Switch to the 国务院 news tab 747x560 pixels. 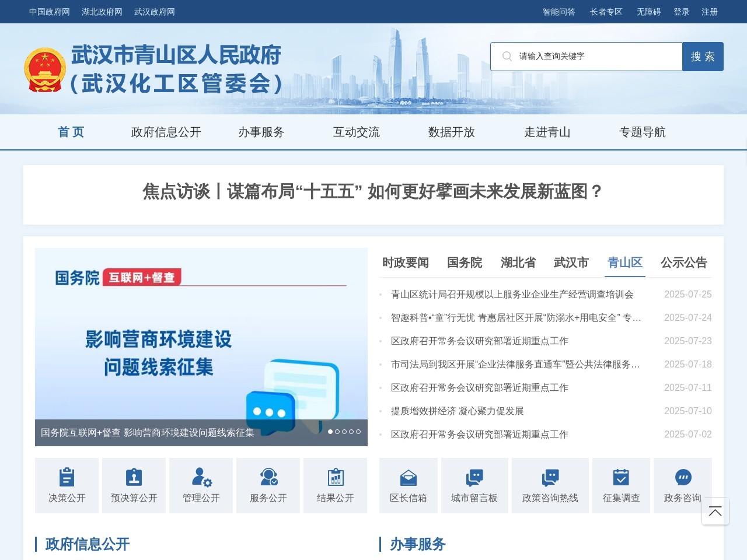pyautogui.click(x=465, y=262)
